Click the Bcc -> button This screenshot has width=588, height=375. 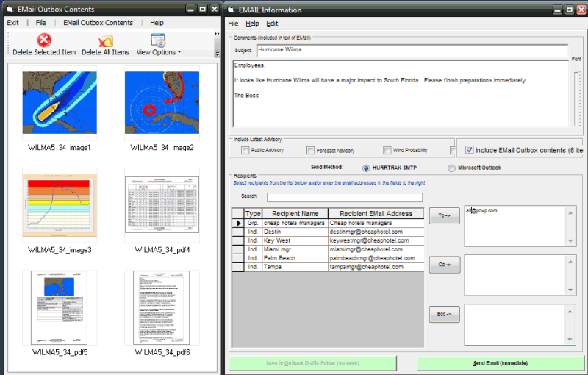(444, 314)
